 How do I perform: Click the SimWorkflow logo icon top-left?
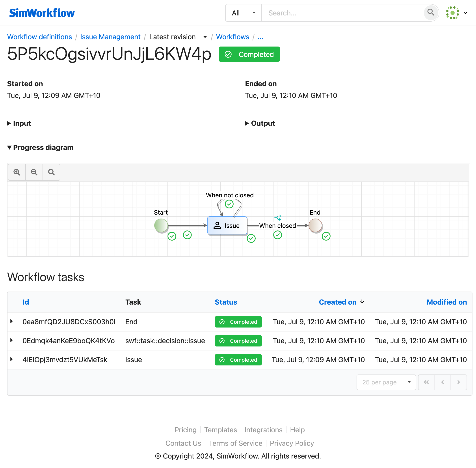click(x=42, y=12)
